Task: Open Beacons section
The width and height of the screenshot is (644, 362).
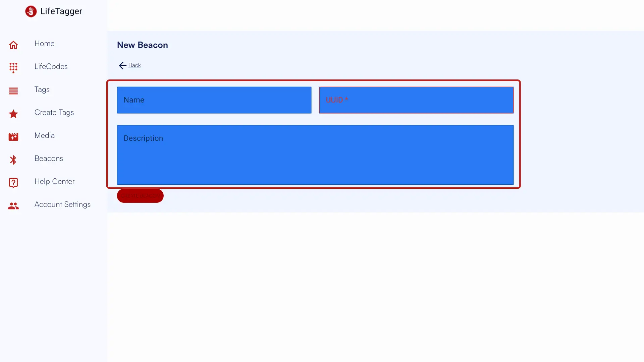Action: 49,158
